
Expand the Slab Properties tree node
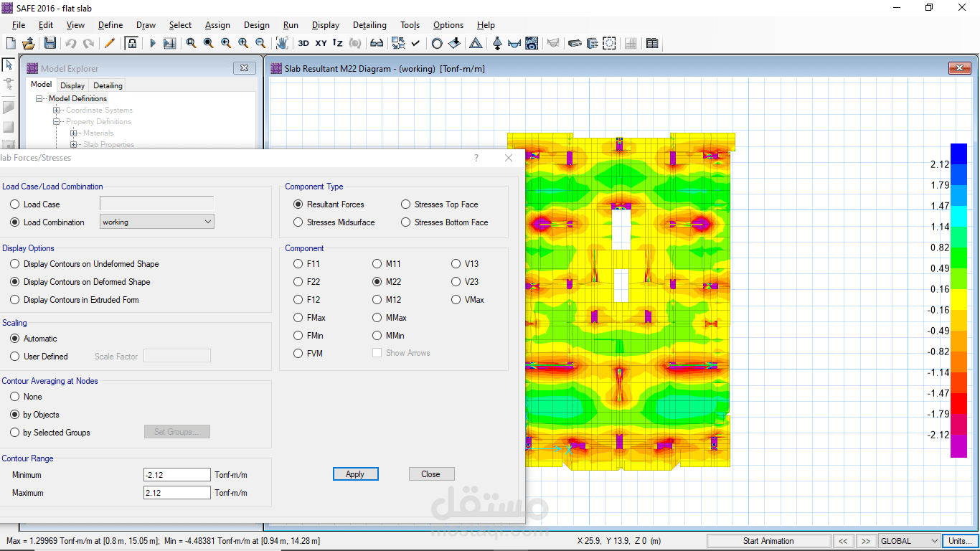click(x=73, y=145)
